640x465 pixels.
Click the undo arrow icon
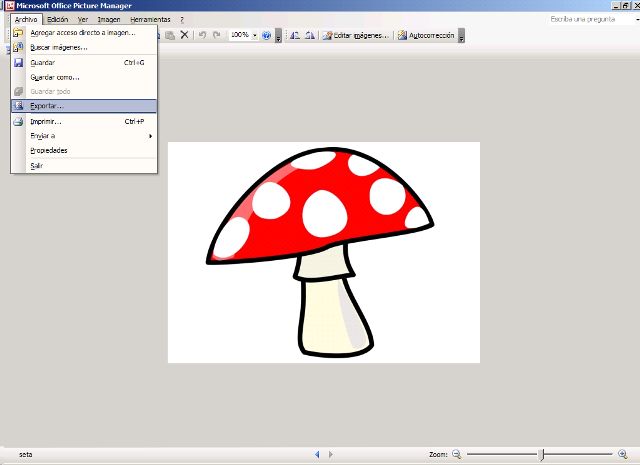point(202,35)
